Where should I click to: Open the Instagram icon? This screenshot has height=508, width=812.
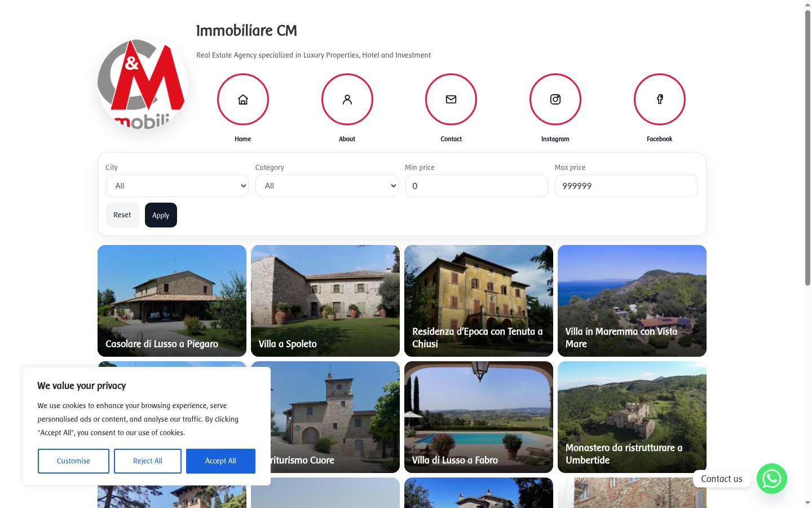click(555, 99)
